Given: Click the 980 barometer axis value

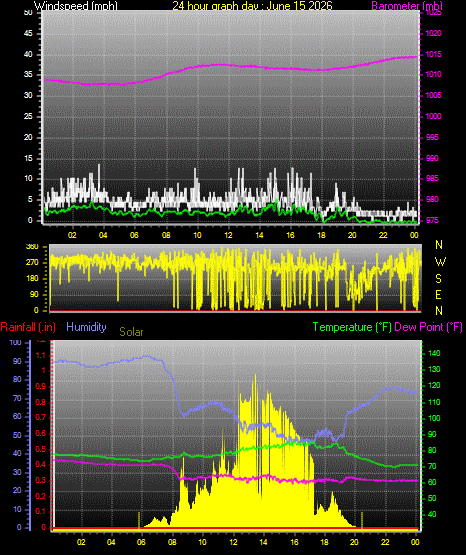Looking at the screenshot, I should [432, 199].
